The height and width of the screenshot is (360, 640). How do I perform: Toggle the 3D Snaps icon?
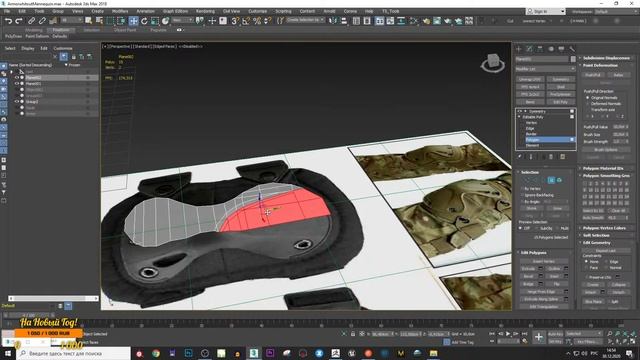click(235, 21)
